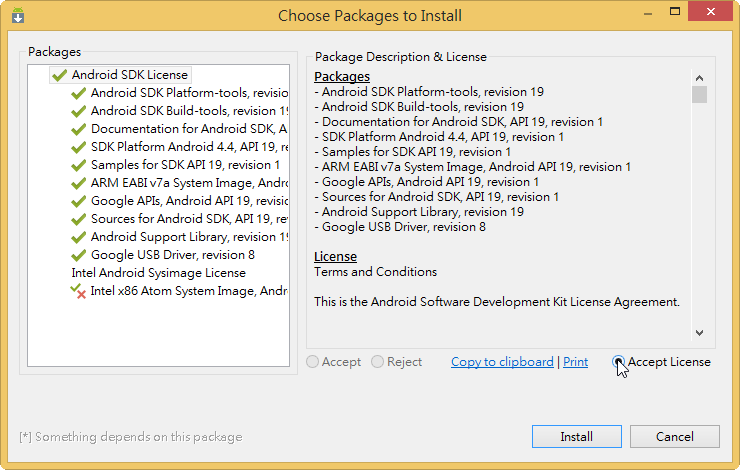The width and height of the screenshot is (740, 470).
Task: Click checkmark icon beside Google USB Driver
Action: [x=78, y=255]
